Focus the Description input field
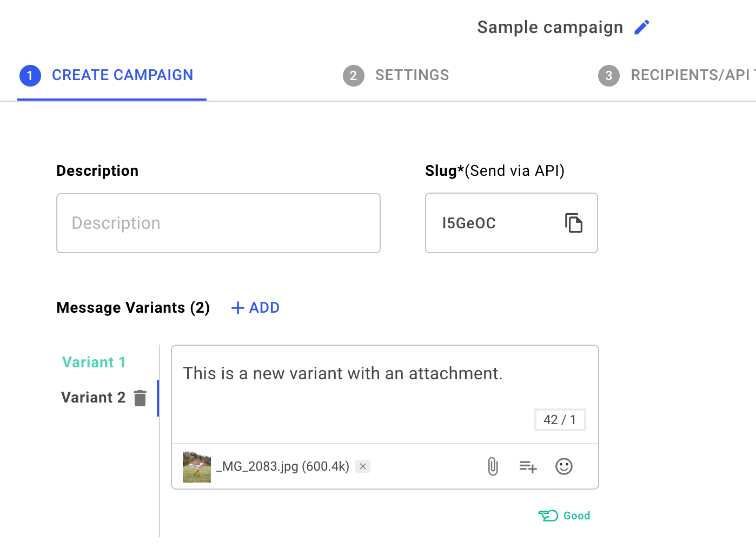 tap(218, 223)
